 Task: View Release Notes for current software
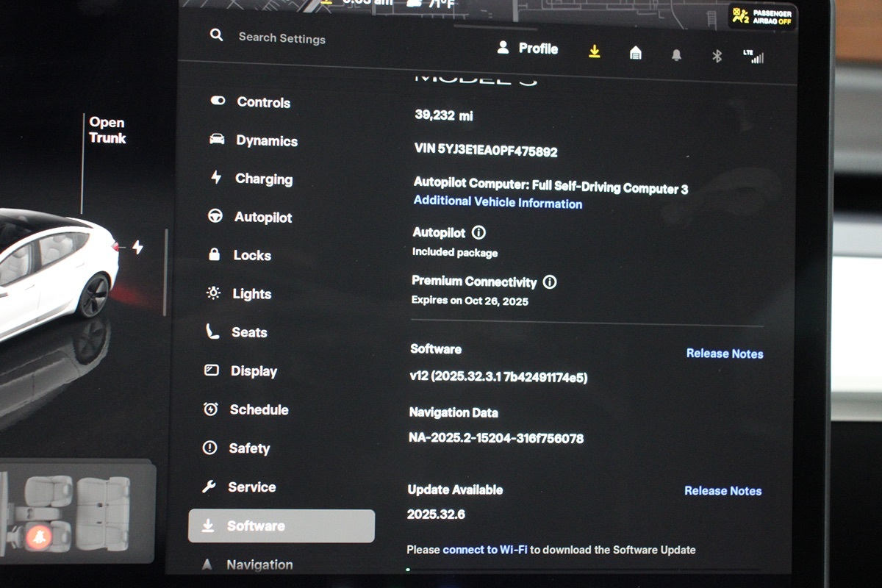pos(724,354)
